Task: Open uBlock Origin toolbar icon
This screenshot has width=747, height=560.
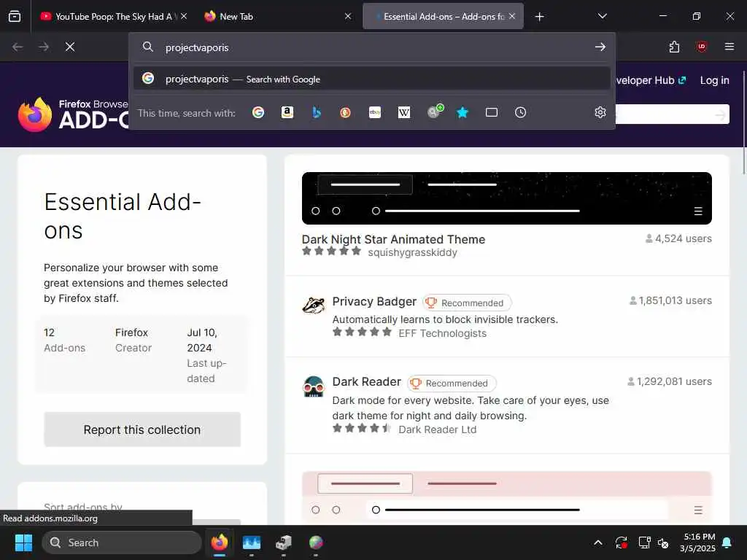Action: click(702, 47)
